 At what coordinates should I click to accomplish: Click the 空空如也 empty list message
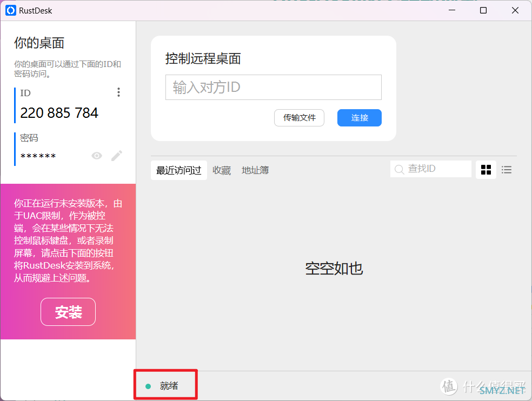[334, 269]
